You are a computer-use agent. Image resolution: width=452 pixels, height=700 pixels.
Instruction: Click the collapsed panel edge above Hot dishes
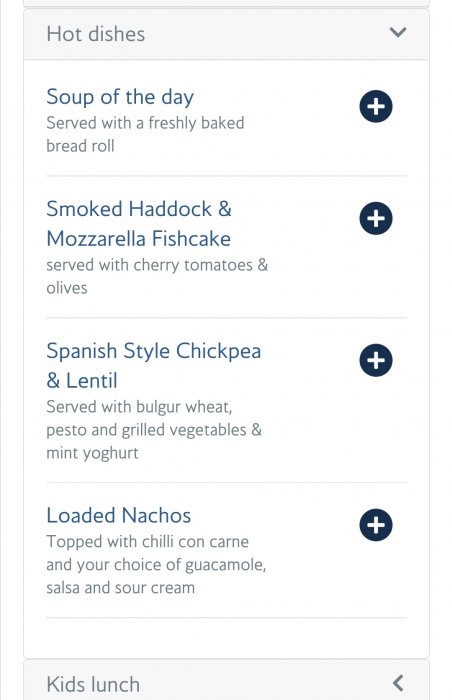pyautogui.click(x=226, y=4)
